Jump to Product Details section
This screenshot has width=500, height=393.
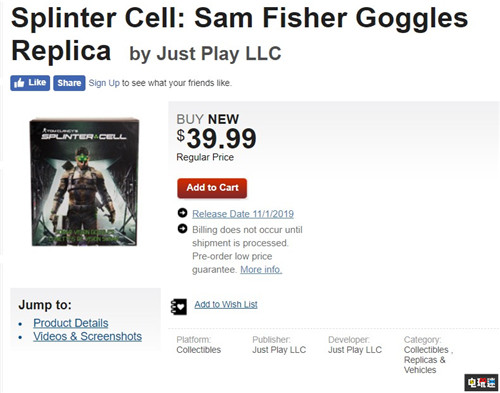point(71,323)
